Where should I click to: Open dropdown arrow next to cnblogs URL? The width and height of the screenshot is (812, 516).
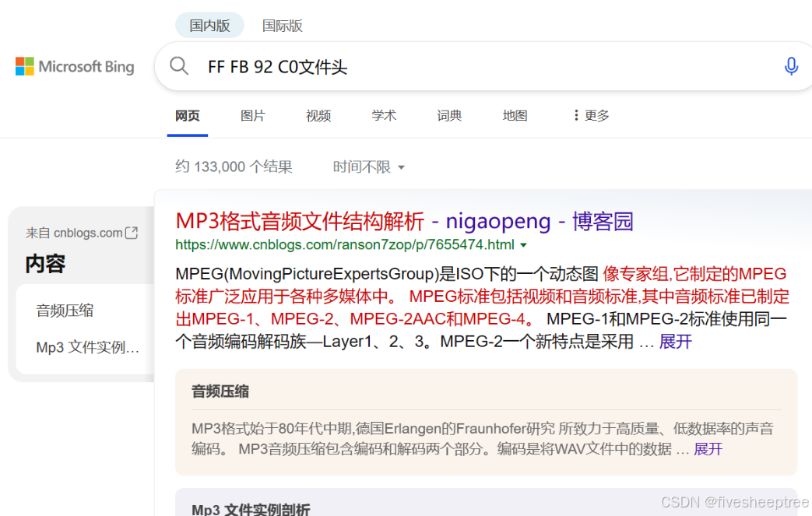point(523,245)
